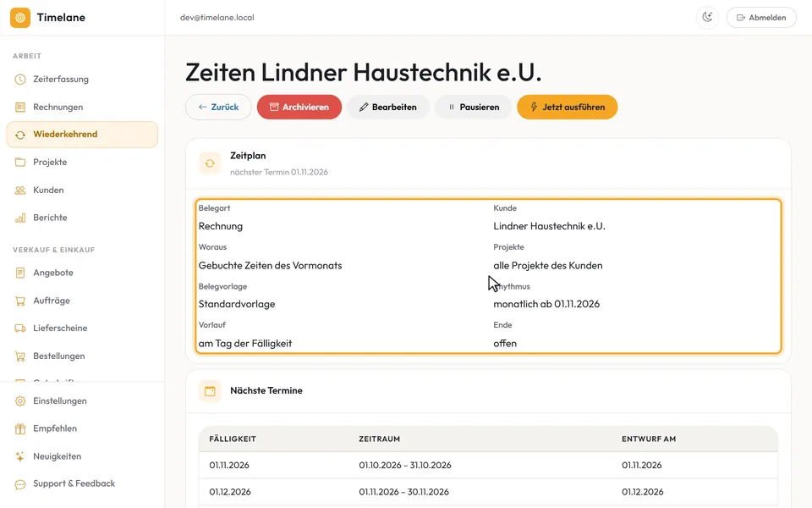This screenshot has width=812, height=508.
Task: Click the FÄLLIGKEIT column header
Action: (x=233, y=439)
